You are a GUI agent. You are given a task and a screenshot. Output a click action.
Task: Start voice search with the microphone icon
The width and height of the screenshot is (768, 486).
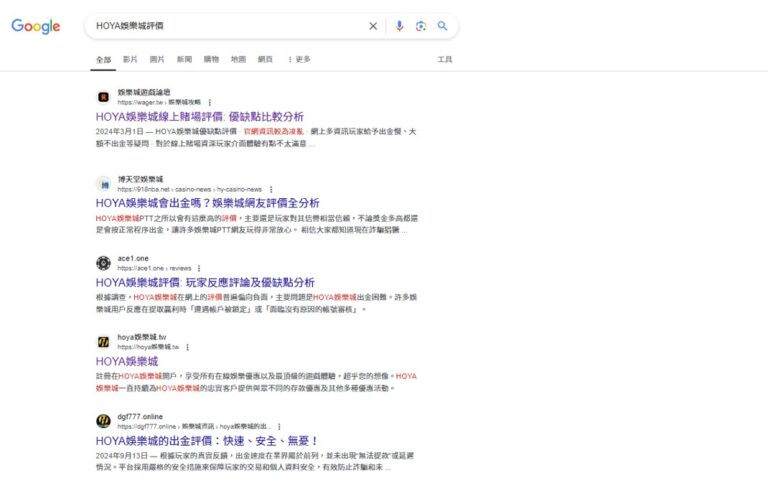(x=400, y=26)
